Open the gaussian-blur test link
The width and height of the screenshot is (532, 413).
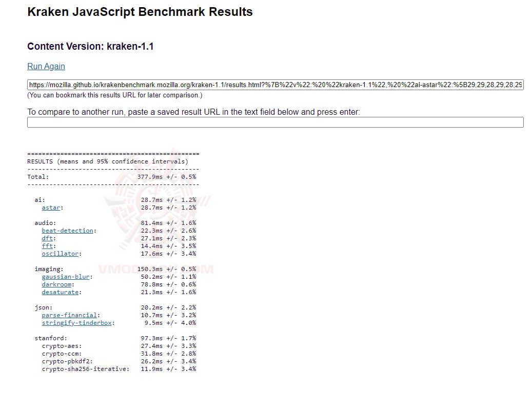click(66, 277)
